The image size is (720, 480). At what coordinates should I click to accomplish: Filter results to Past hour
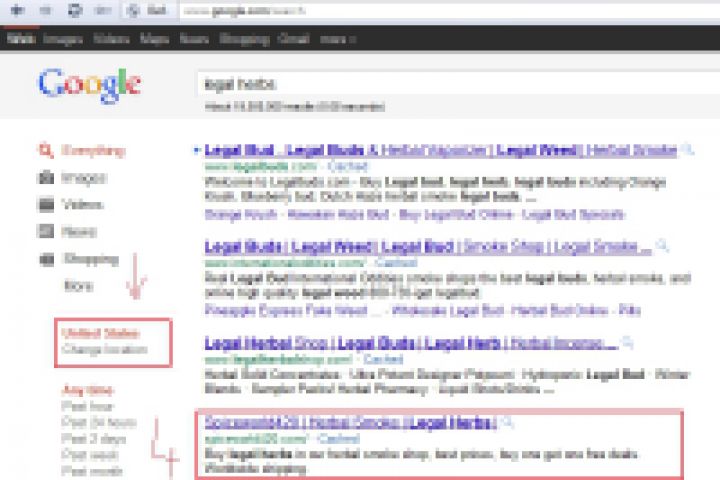87,406
